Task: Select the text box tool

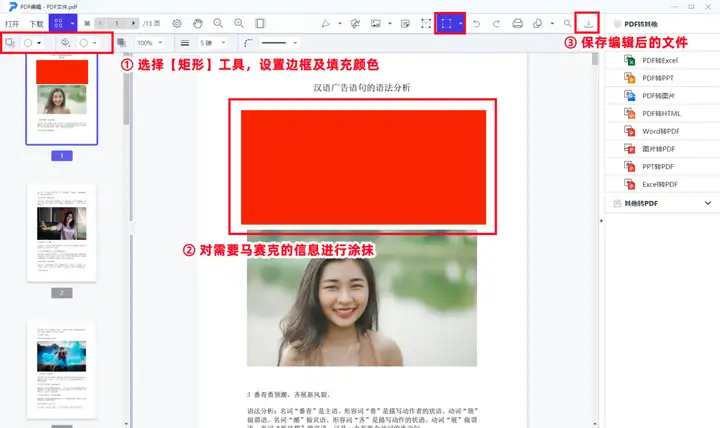Action: click(426, 23)
